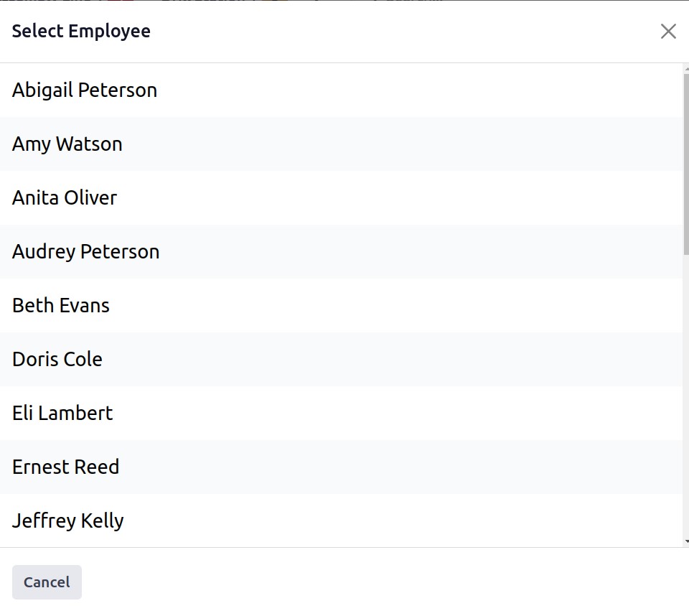689x616 pixels.
Task: Click the scrollbar up arrow
Action: click(686, 69)
